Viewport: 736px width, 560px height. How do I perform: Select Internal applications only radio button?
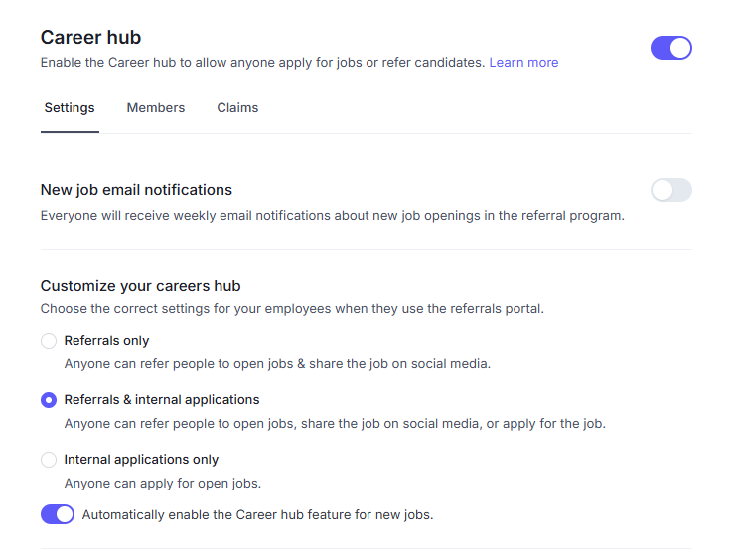click(x=49, y=460)
